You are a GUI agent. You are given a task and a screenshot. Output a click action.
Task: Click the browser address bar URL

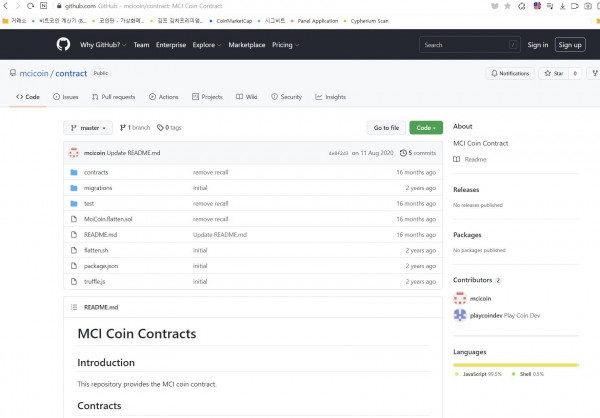click(x=143, y=6)
